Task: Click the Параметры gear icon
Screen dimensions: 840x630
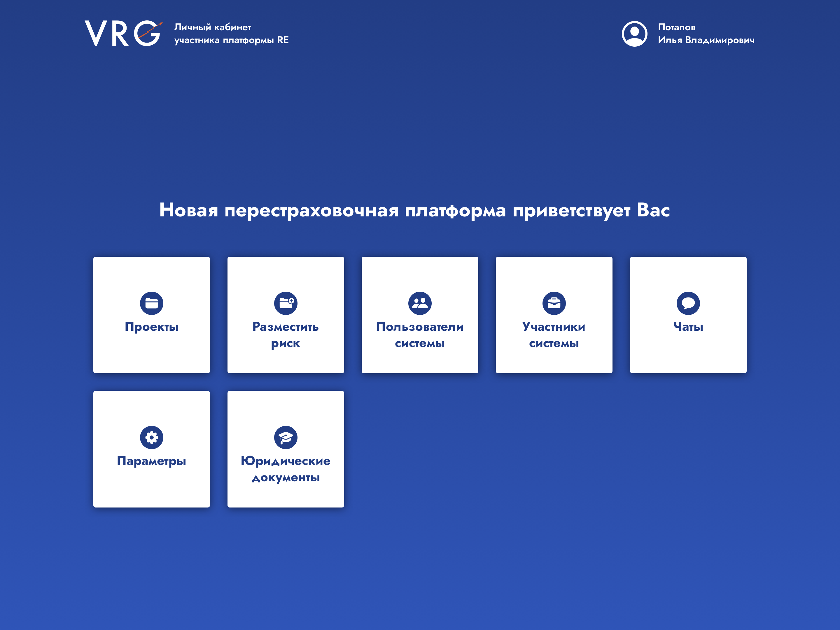Action: click(x=151, y=437)
